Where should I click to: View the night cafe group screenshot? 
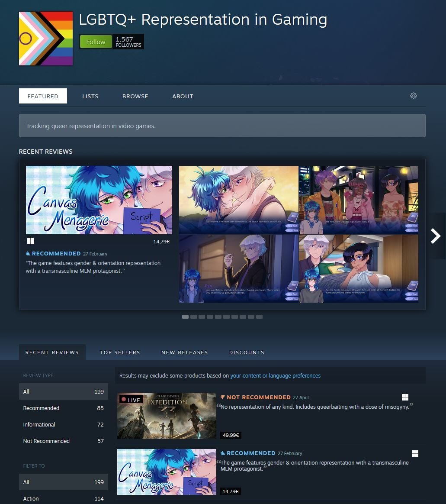point(359,200)
